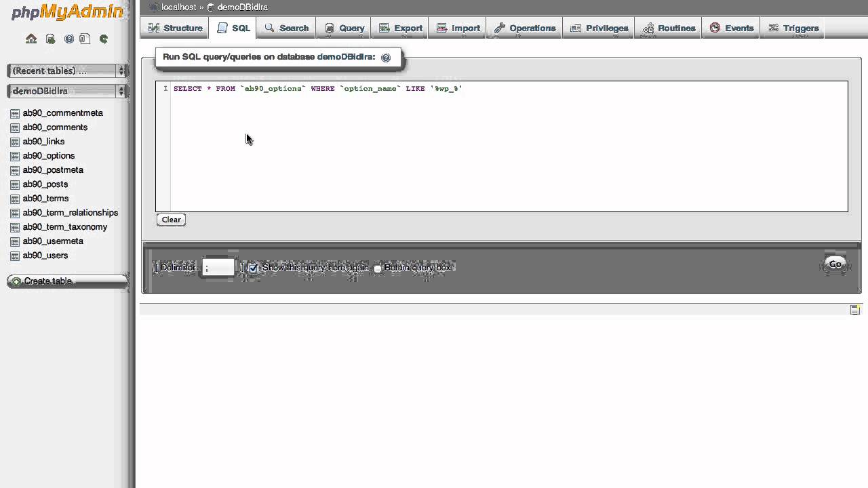Open the ab90_postmeta table link
Image resolution: width=868 pixels, height=488 pixels.
coord(53,170)
